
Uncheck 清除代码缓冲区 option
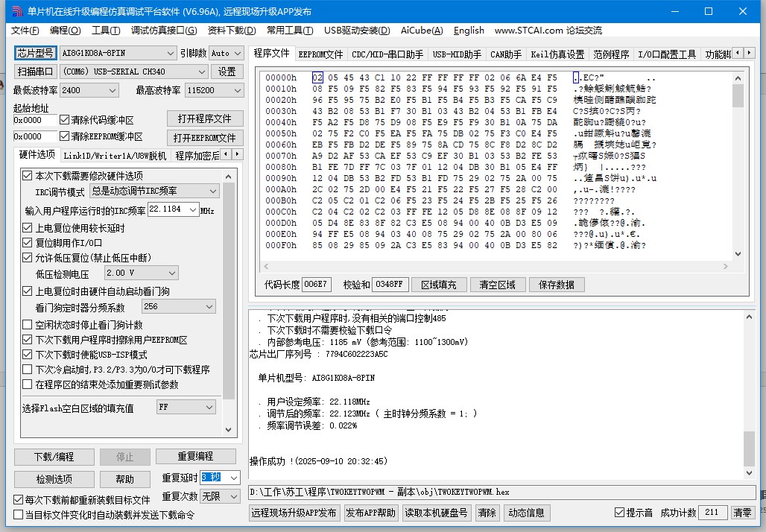click(64, 120)
